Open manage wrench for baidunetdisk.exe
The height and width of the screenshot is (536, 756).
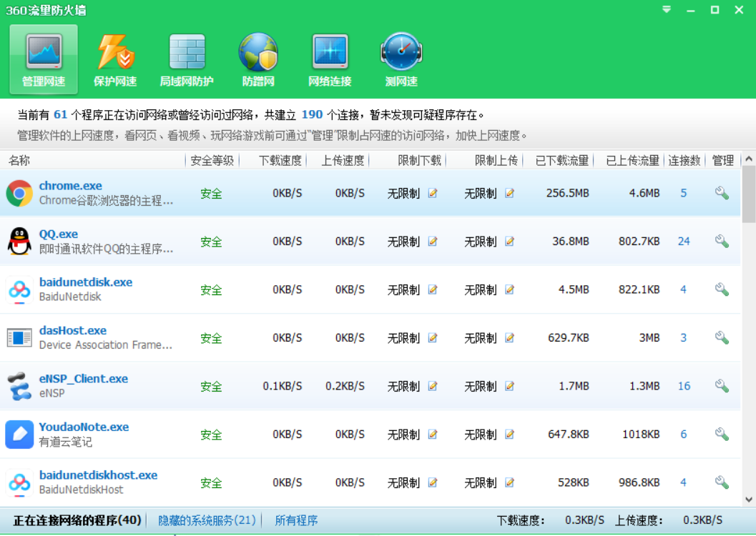[x=722, y=289]
